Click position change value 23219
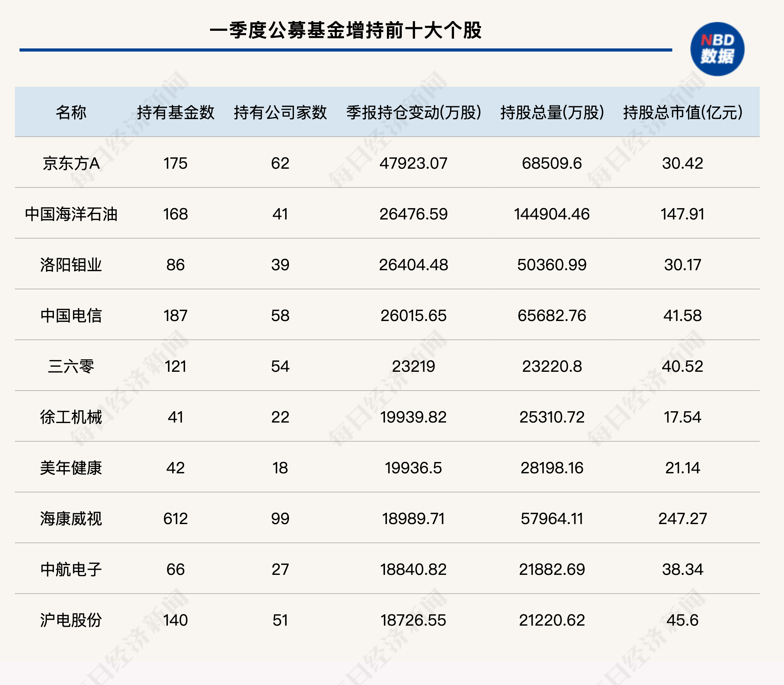 point(413,366)
